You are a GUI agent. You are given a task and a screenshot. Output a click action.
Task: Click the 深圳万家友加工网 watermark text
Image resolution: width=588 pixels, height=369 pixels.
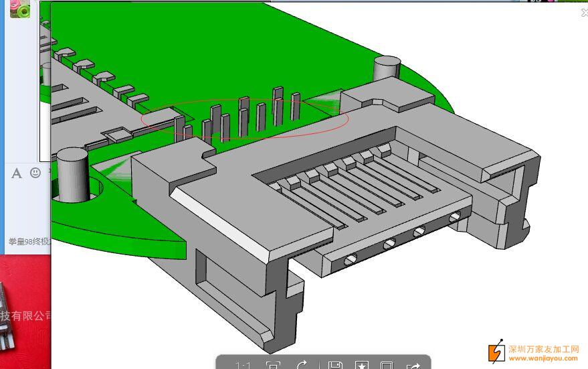pyautogui.click(x=543, y=349)
